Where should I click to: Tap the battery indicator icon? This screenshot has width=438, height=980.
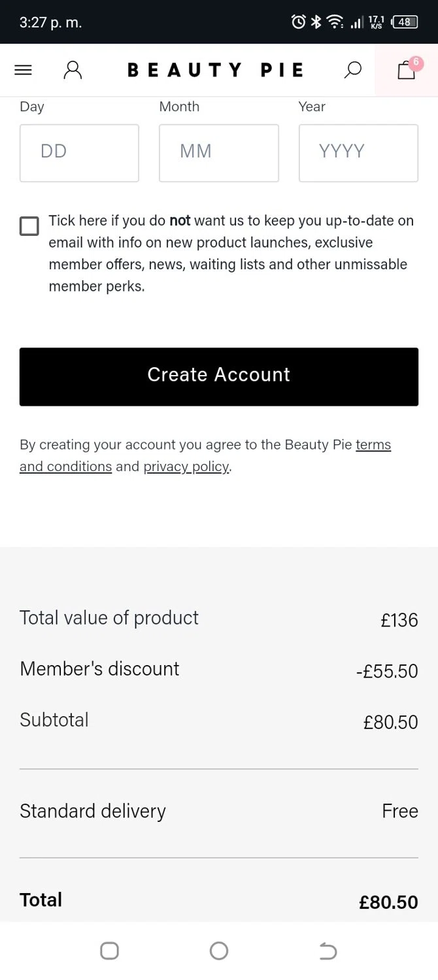(404, 22)
